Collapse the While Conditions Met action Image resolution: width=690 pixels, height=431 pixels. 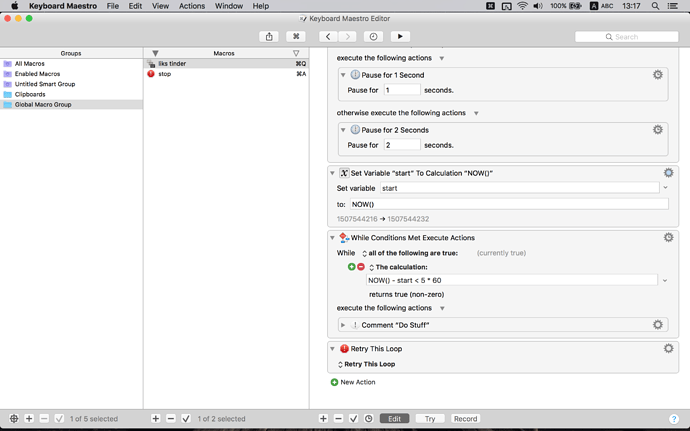click(332, 238)
